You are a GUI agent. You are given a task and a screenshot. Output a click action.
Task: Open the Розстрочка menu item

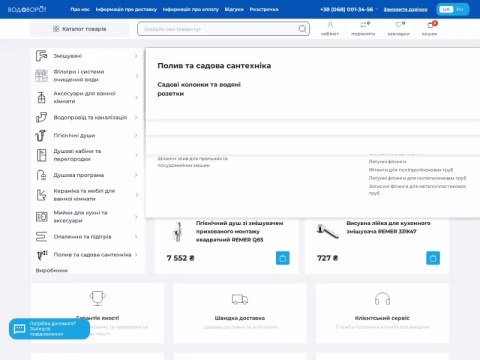pos(264,9)
